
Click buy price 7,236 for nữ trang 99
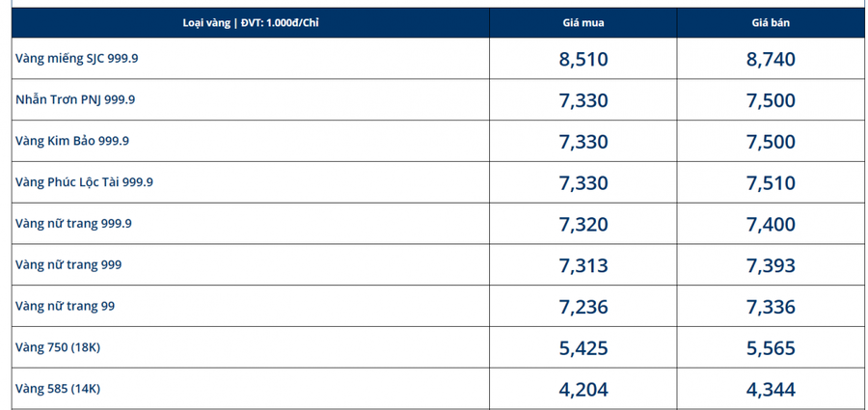(x=583, y=307)
